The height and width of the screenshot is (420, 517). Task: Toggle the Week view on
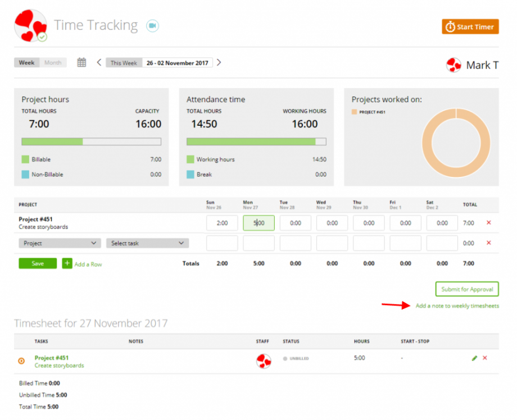click(x=26, y=62)
